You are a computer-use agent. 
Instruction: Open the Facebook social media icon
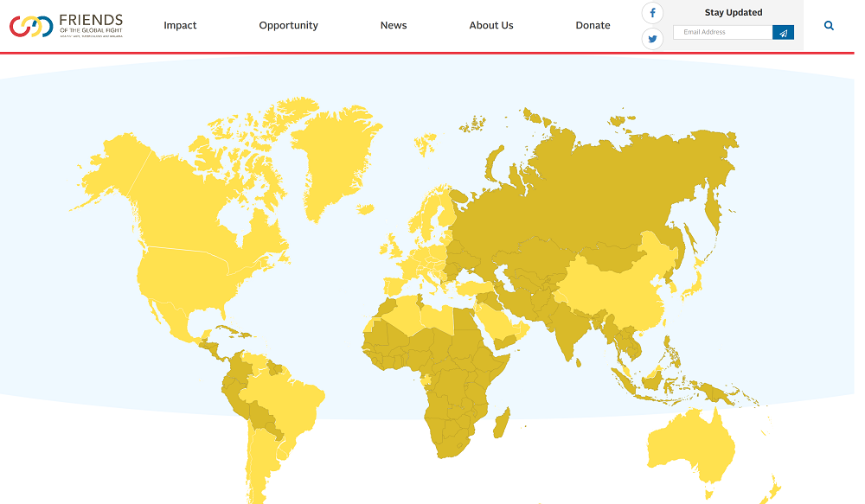click(x=652, y=12)
